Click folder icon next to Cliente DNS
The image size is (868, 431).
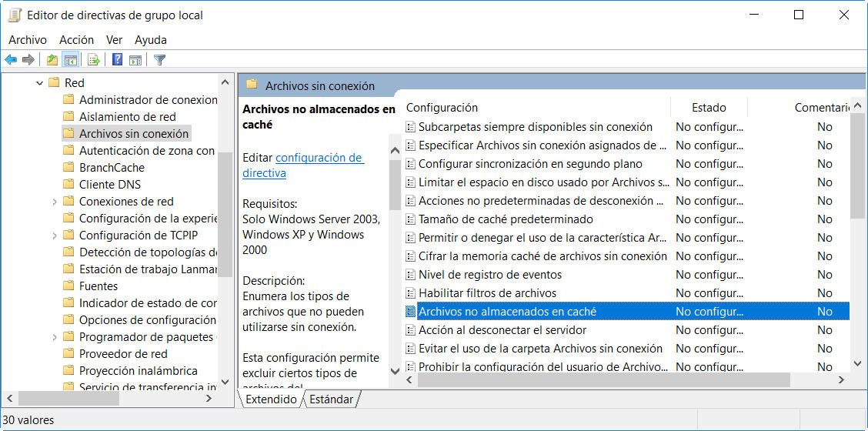click(x=68, y=185)
